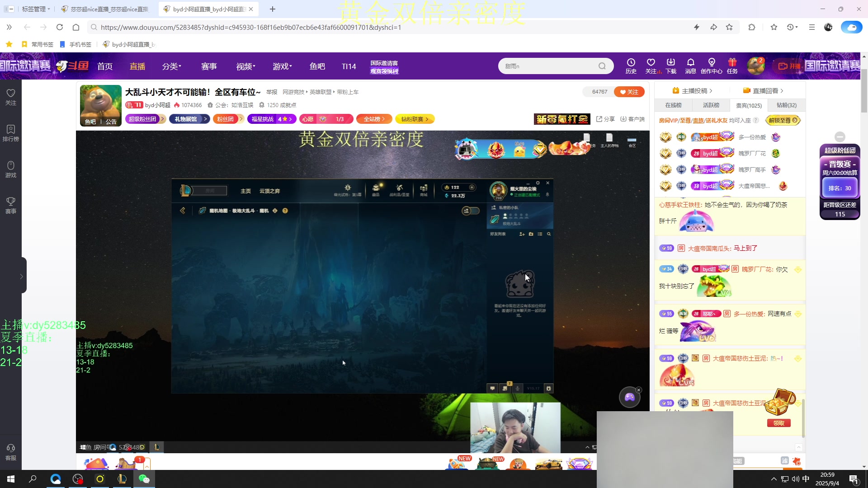Switch to the 在线榜 tab
868x488 pixels.
673,105
